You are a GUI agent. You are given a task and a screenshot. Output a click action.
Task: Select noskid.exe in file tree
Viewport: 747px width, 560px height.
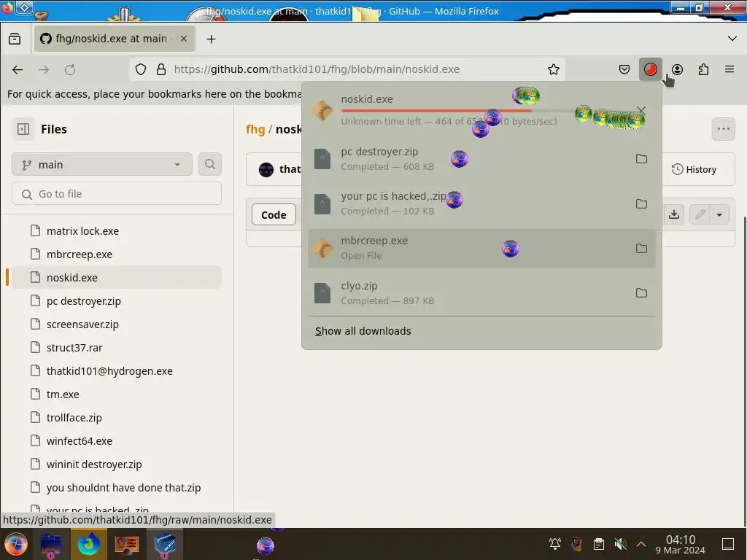[117, 278]
